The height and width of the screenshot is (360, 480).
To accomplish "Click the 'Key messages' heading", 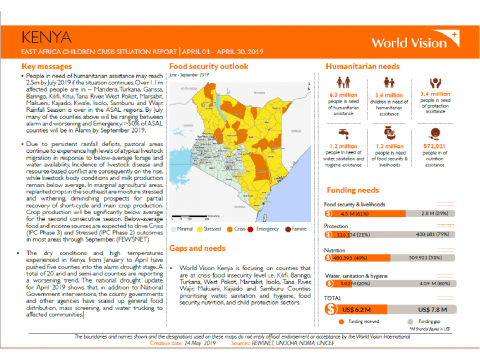I will [46, 66].
